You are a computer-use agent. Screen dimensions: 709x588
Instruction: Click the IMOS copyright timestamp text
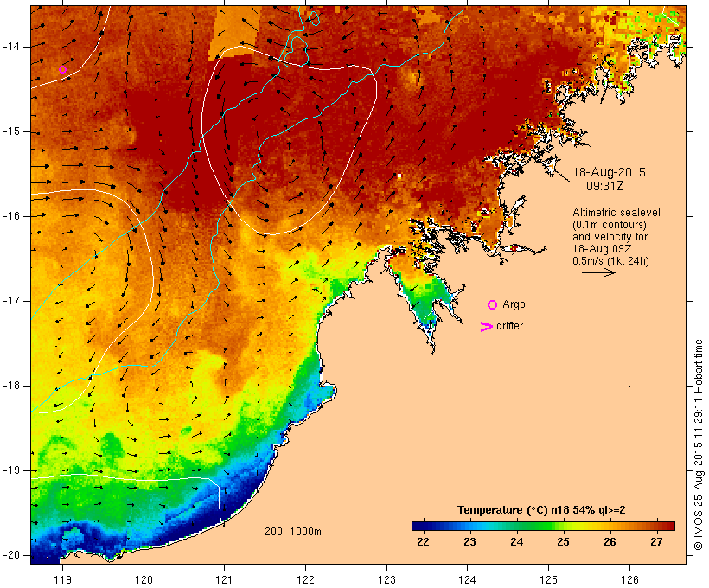(x=699, y=444)
